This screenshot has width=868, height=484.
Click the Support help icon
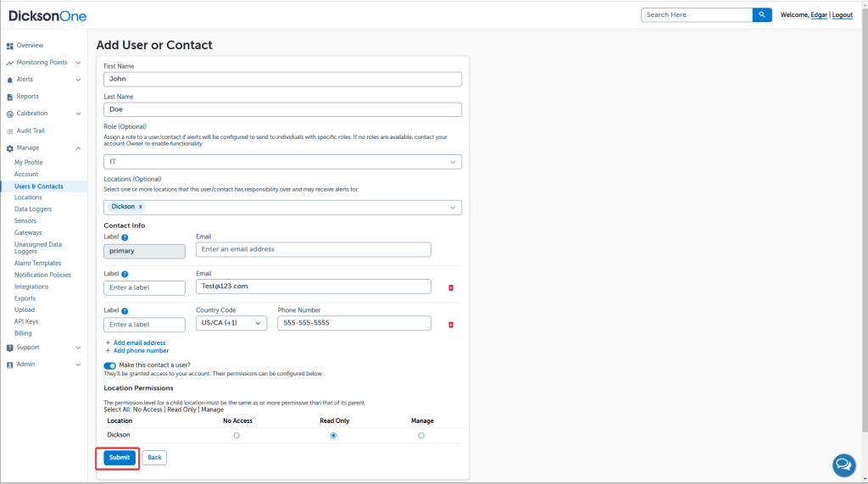point(9,348)
